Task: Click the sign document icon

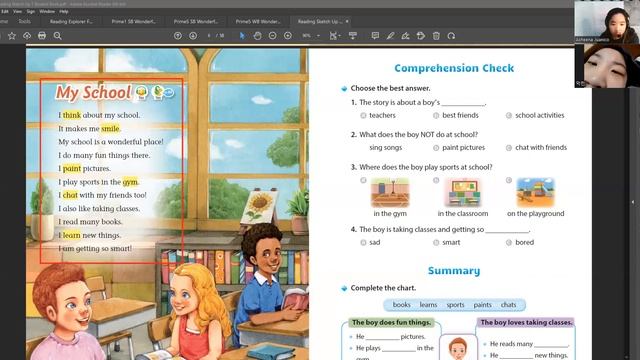Action: pos(405,36)
